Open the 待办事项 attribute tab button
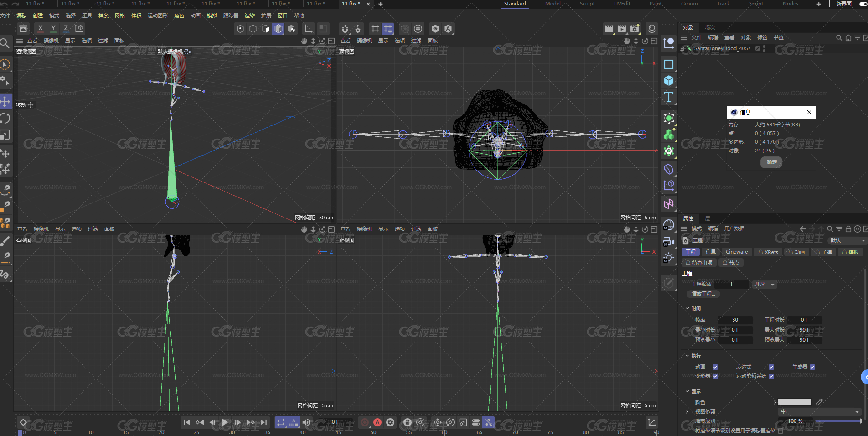868x436 pixels. tap(699, 263)
